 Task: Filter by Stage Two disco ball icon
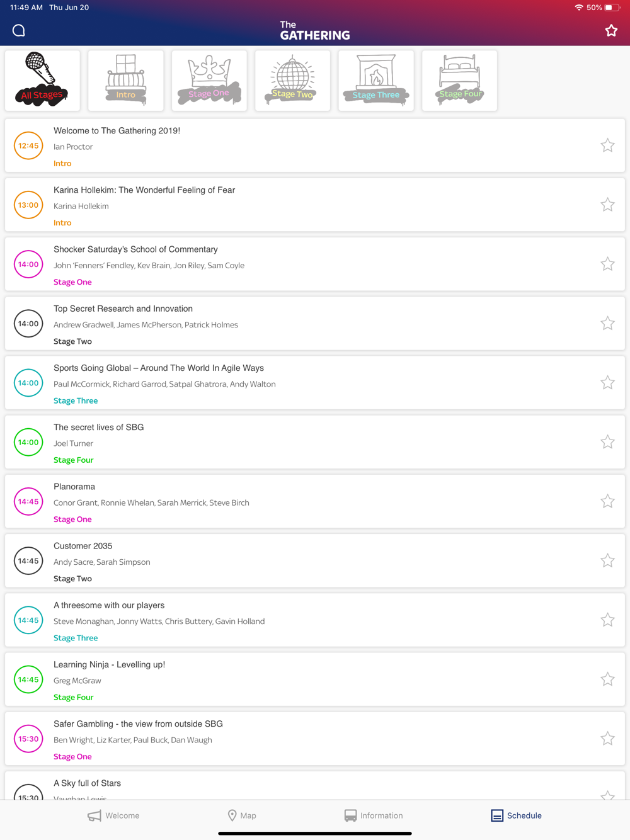pyautogui.click(x=292, y=81)
